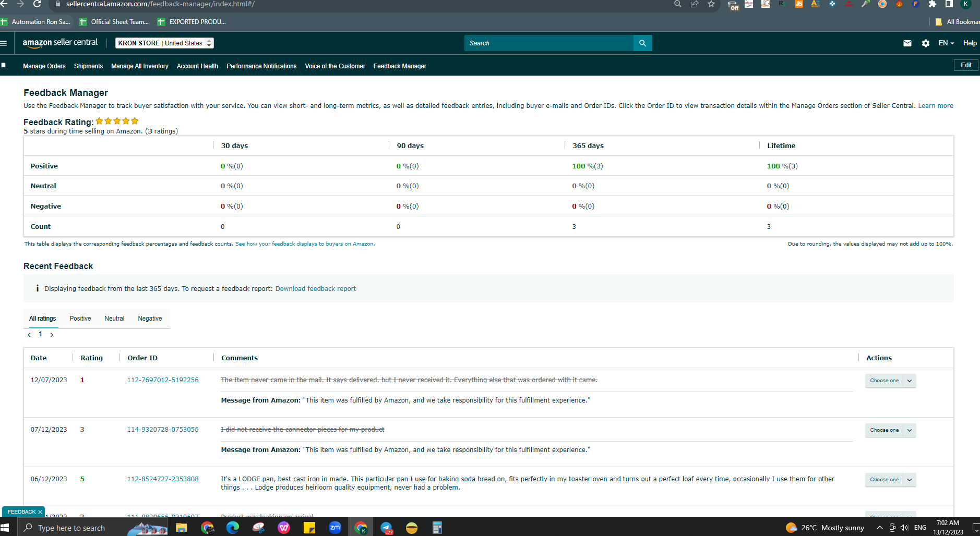Open the KRON STORE marketplace switcher
This screenshot has height=536, width=980.
point(164,43)
